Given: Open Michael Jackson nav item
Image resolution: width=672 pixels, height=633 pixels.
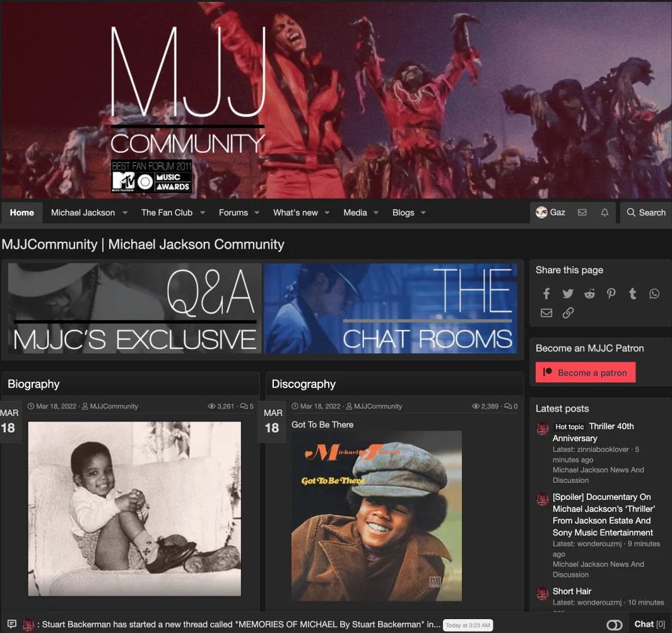Looking at the screenshot, I should pyautogui.click(x=83, y=213).
